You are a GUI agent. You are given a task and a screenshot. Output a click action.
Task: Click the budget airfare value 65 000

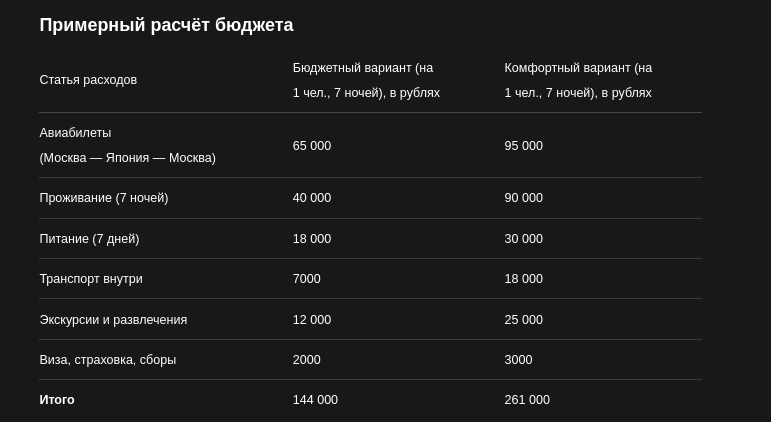tap(312, 146)
